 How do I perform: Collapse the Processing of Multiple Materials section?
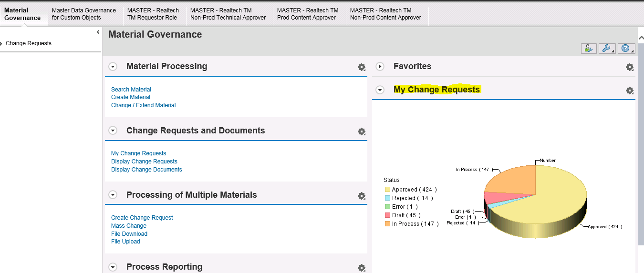tap(113, 195)
